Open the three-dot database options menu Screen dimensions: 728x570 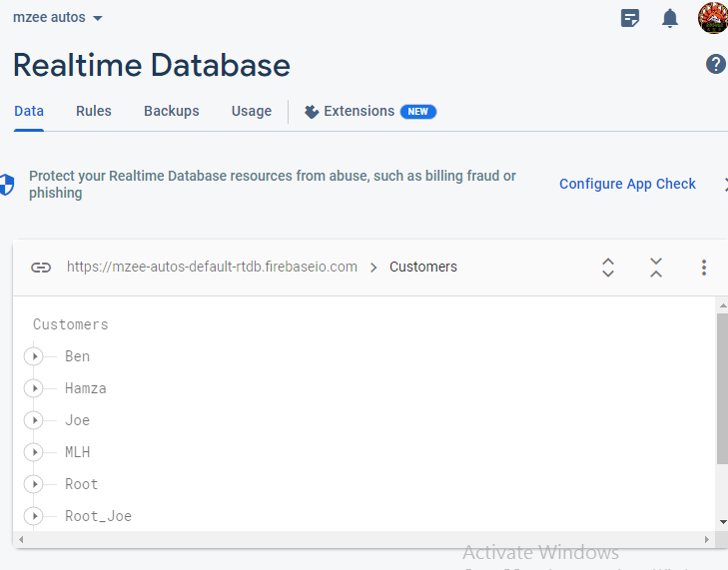[x=704, y=268]
